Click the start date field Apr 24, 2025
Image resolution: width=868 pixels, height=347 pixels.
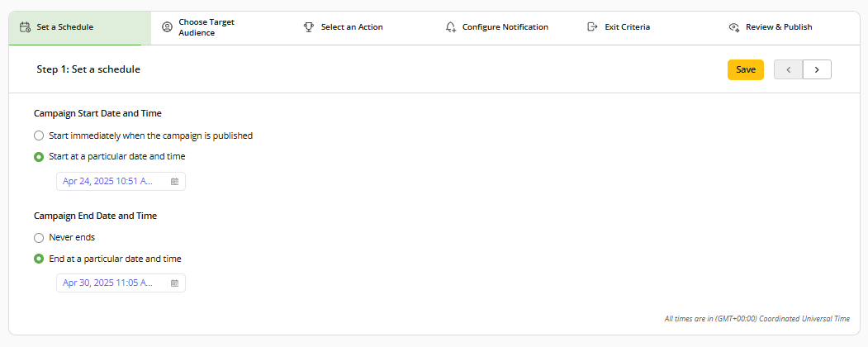tap(121, 182)
